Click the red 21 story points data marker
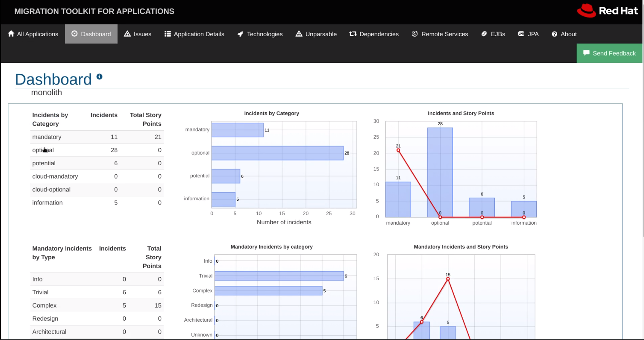 [398, 150]
